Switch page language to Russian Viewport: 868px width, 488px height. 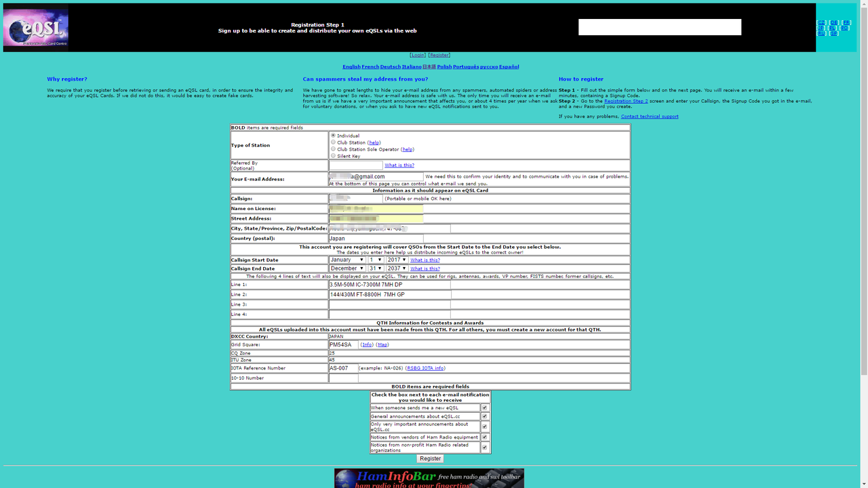(489, 66)
